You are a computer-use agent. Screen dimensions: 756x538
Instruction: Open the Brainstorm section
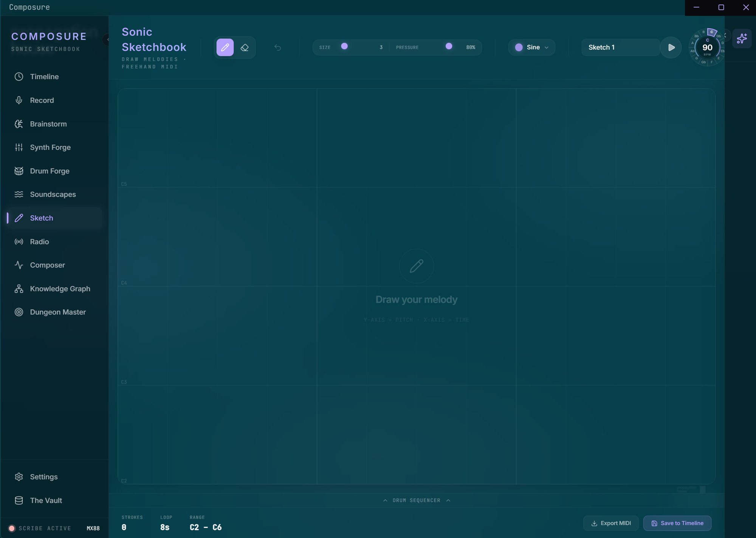coord(54,124)
